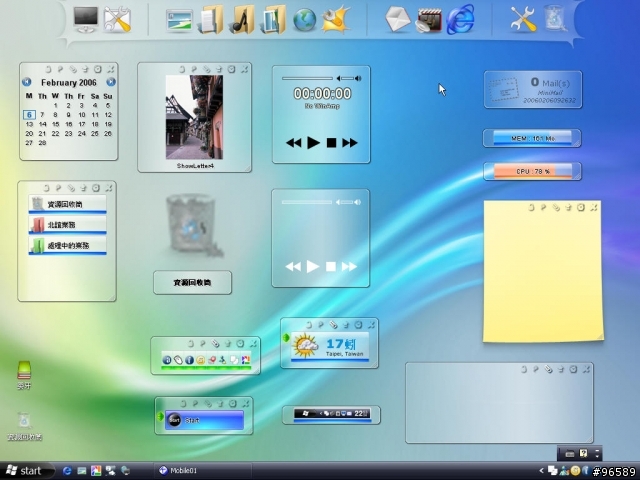
Task: Switch to the Mobile01 taskbar window
Action: pyautogui.click(x=203, y=471)
